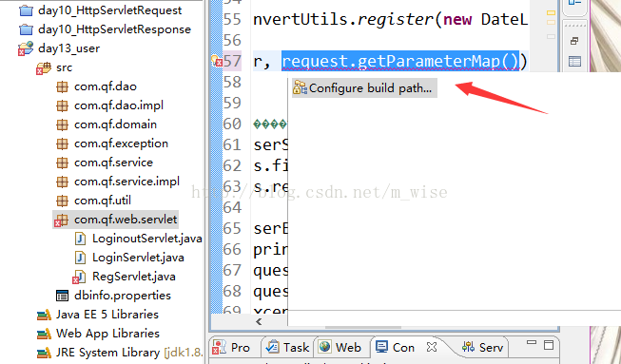Click the com.qf.util package icon
Image resolution: width=621 pixels, height=364 pixels.
tap(62, 201)
